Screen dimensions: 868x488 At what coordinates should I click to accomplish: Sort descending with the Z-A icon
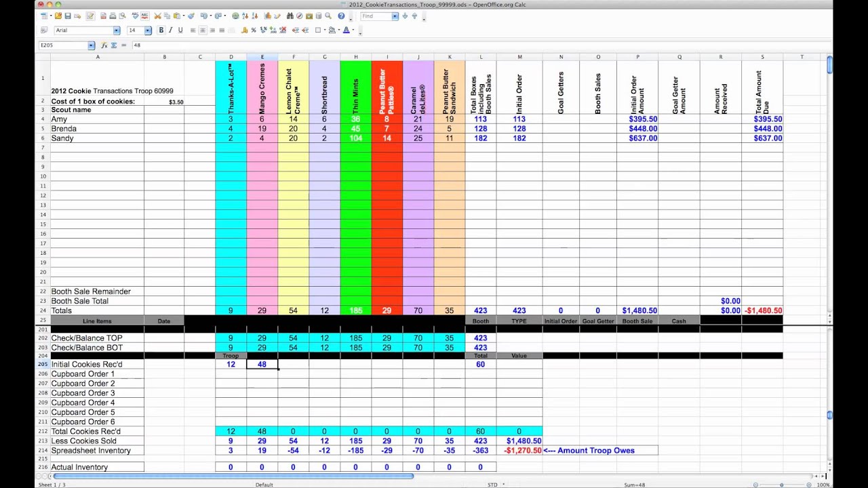254,16
